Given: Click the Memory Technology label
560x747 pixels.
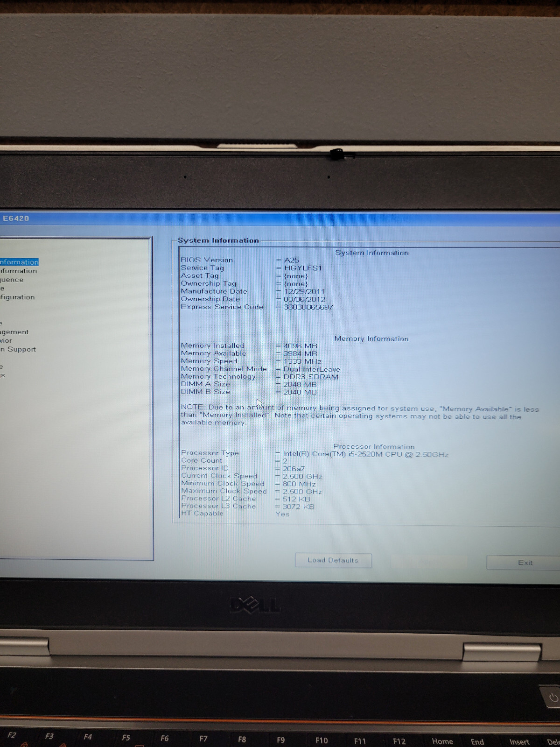Looking at the screenshot, I should 218,376.
